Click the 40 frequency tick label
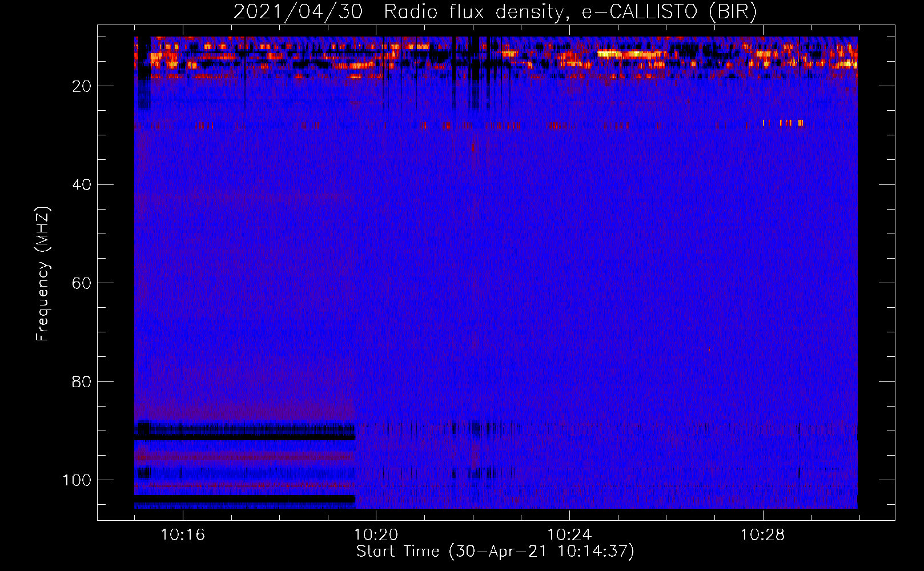This screenshot has width=924, height=571. (82, 185)
